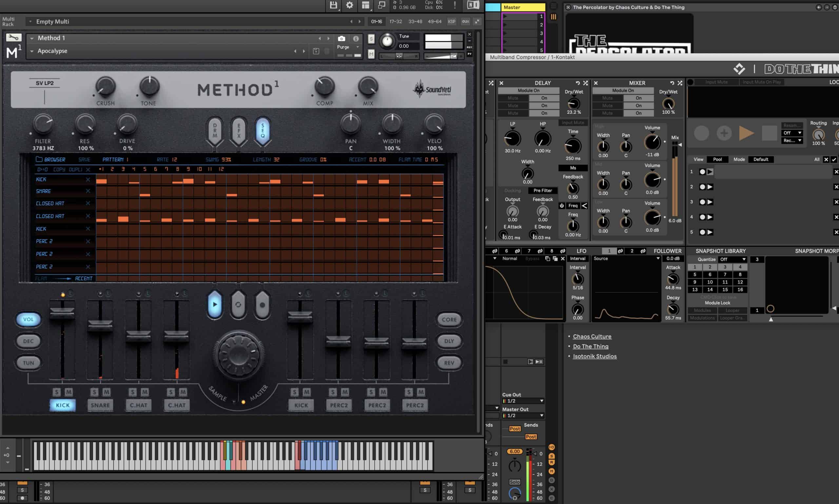This screenshot has height=504, width=839.
Task: Open Kontakt workspace layout icon
Action: pos(366,5)
